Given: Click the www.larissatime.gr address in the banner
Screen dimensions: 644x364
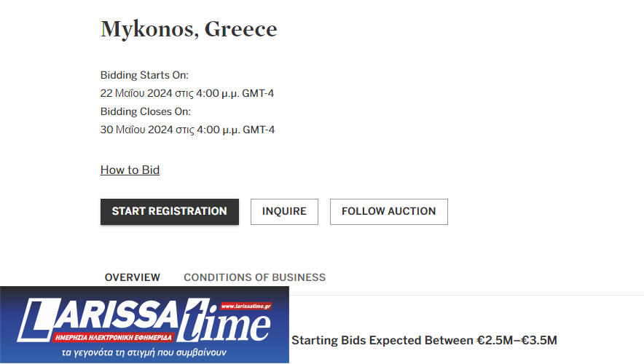Looking at the screenshot, I should pos(246,306).
